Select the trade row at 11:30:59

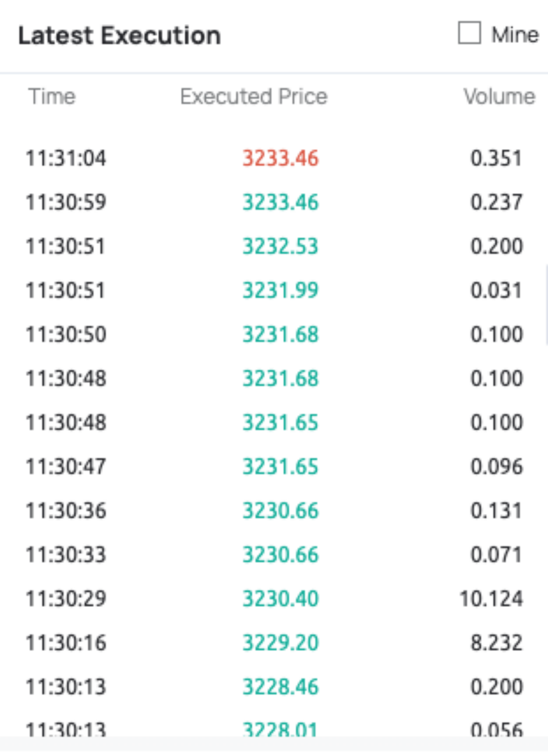pos(274,202)
